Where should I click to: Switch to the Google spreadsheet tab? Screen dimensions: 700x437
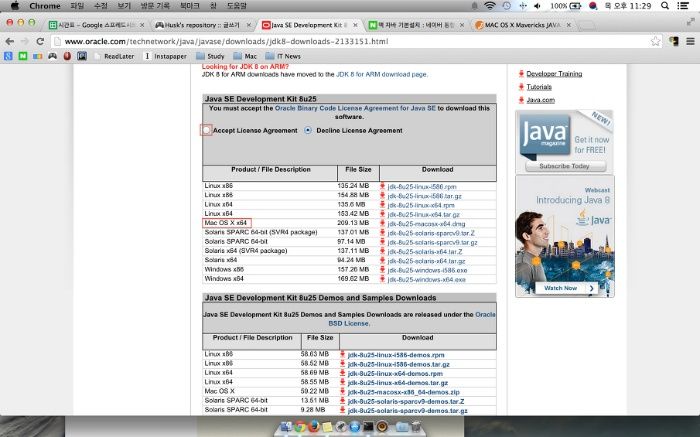click(x=96, y=25)
